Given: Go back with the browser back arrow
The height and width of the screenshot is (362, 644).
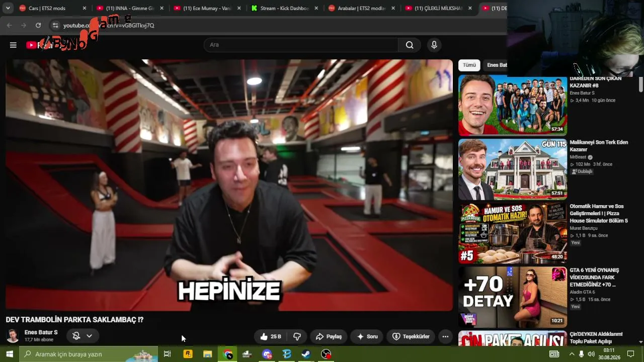Looking at the screenshot, I should (9, 25).
